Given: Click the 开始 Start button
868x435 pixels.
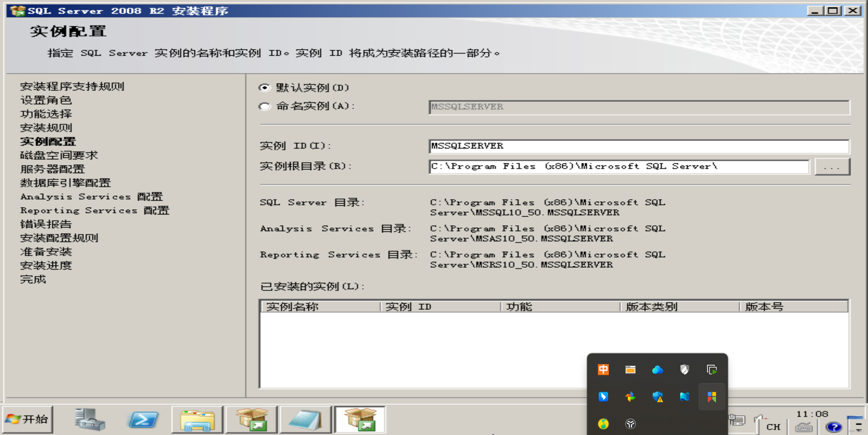Looking at the screenshot, I should [x=28, y=420].
